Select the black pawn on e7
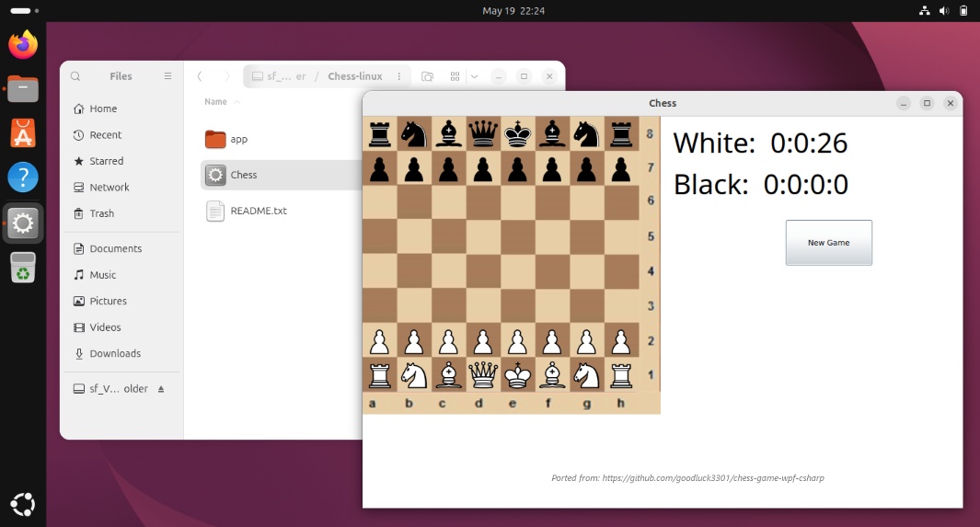Image resolution: width=980 pixels, height=527 pixels. (x=517, y=168)
